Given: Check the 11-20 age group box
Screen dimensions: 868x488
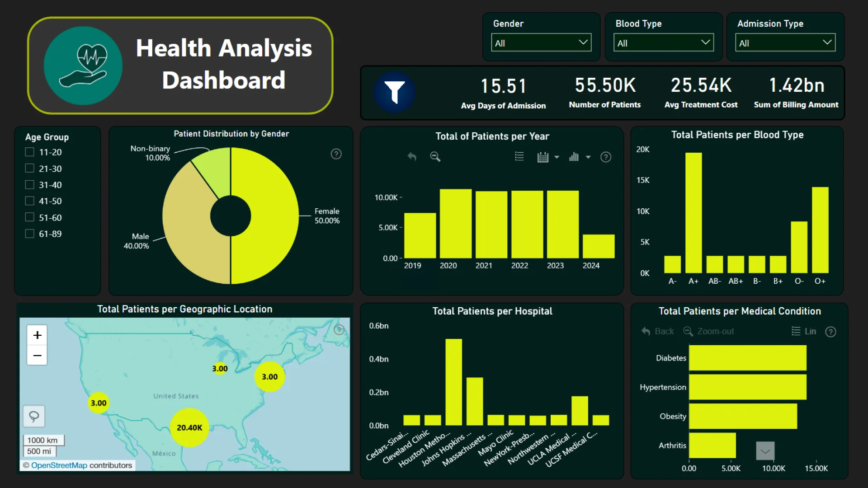Looking at the screenshot, I should [x=30, y=152].
